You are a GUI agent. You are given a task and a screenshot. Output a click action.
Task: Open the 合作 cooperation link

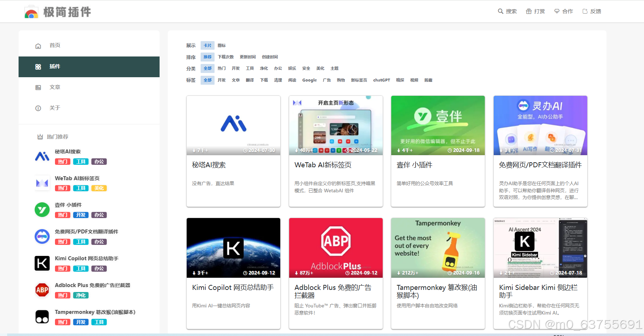point(563,11)
